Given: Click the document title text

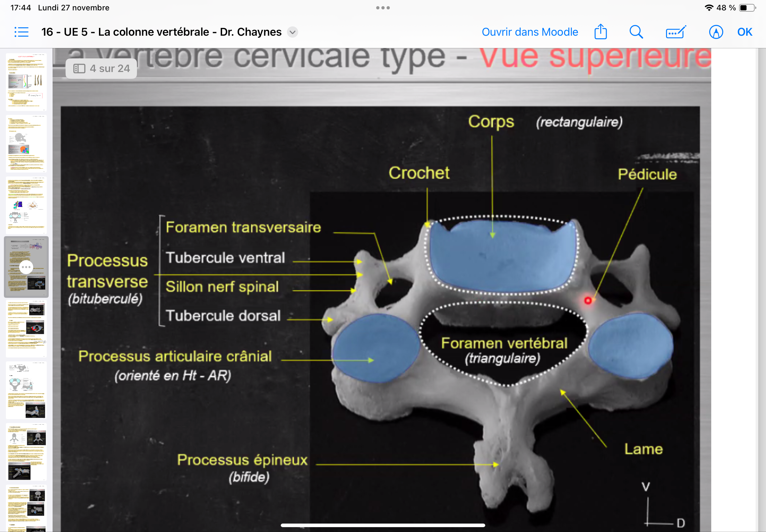Looking at the screenshot, I should 161,32.
